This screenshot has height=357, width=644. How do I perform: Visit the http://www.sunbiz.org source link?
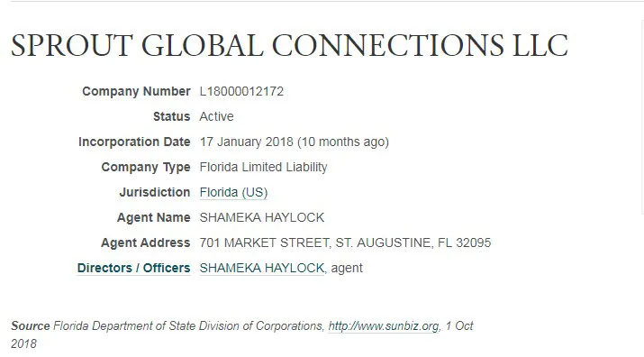[x=384, y=326]
